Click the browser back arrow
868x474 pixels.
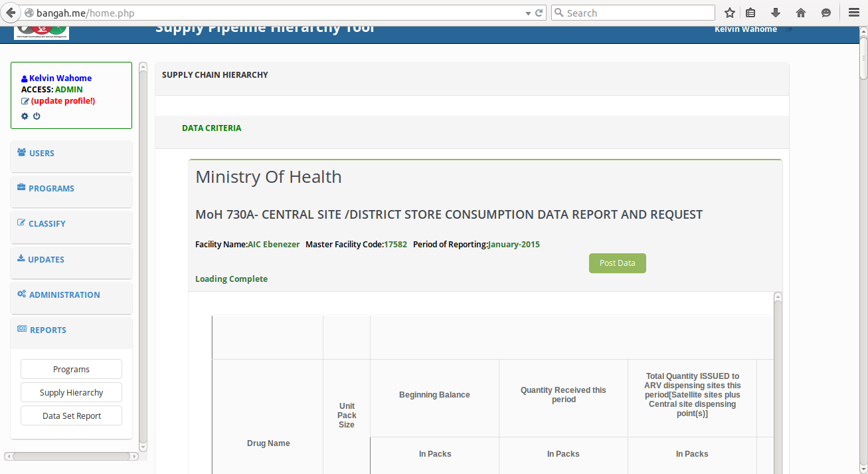(10, 13)
